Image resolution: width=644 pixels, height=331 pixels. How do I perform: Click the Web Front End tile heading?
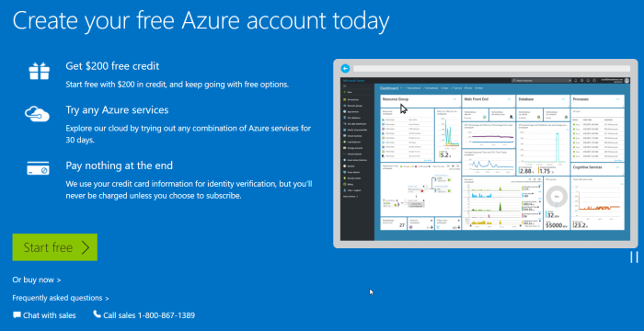tap(477, 99)
